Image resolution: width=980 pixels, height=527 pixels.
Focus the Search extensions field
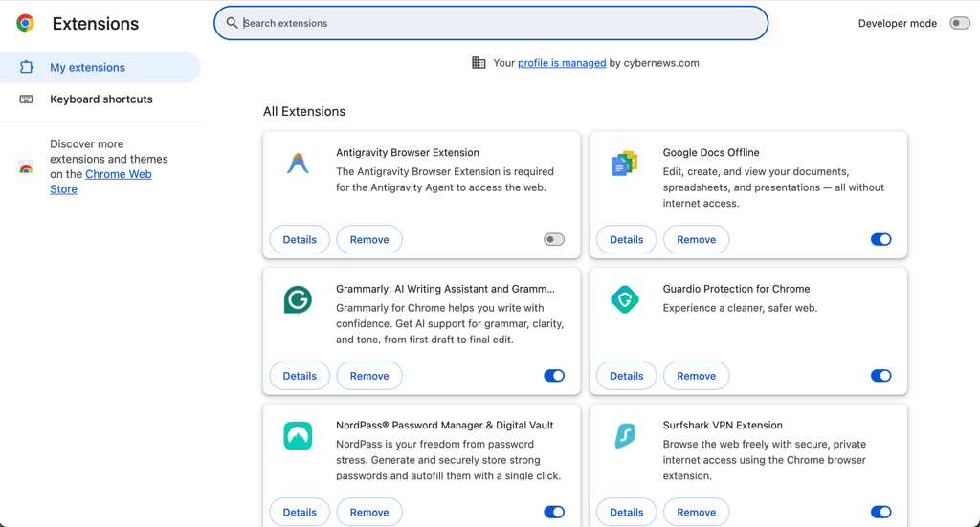pyautogui.click(x=491, y=23)
